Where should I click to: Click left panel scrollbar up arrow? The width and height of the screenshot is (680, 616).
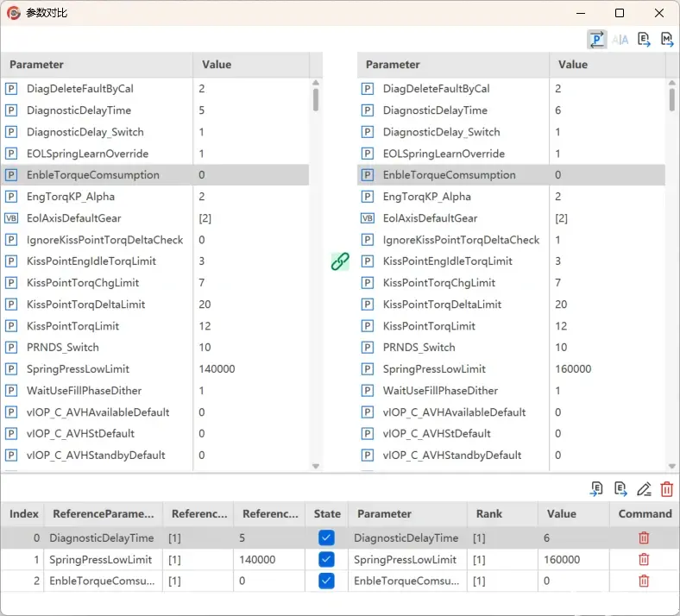pyautogui.click(x=316, y=82)
